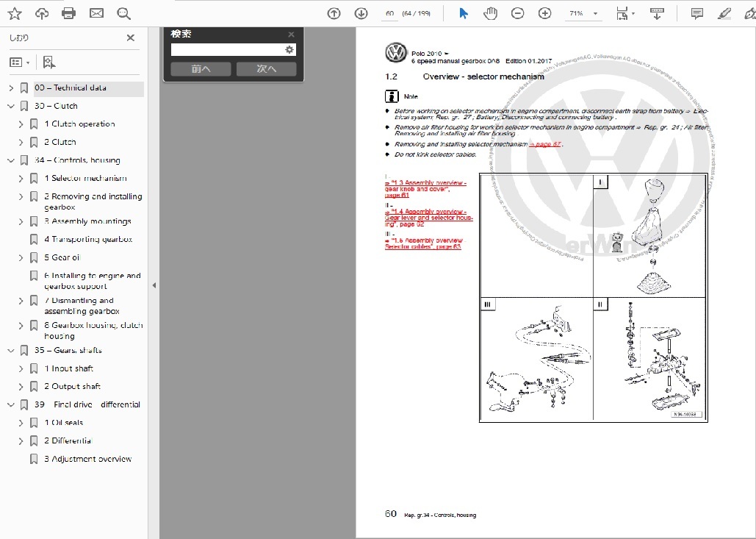Expand 1 Selector mechanism bookmark

(x=21, y=179)
